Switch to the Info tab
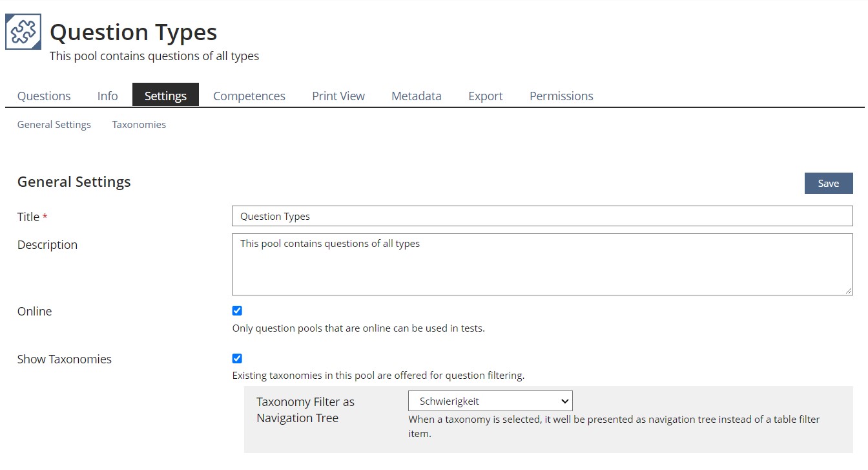This screenshot has height=470, width=868. click(107, 96)
